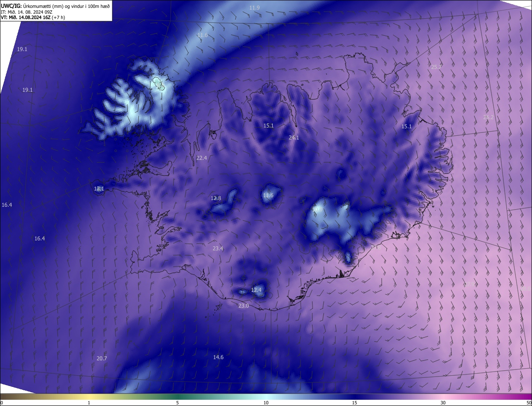Click the 12.4 value near the south coast
The width and height of the screenshot is (532, 406).
click(256, 290)
